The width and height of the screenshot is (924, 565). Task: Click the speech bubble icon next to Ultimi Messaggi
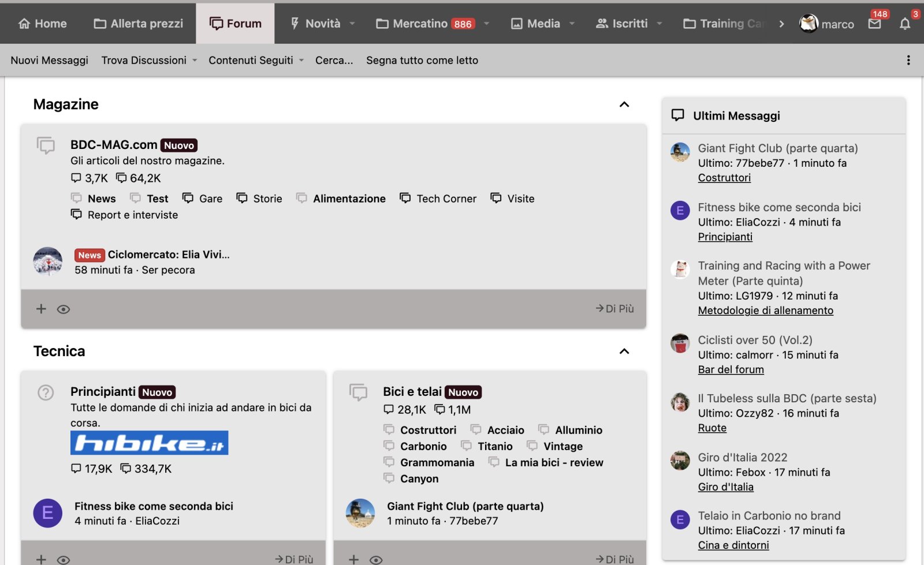pyautogui.click(x=677, y=115)
